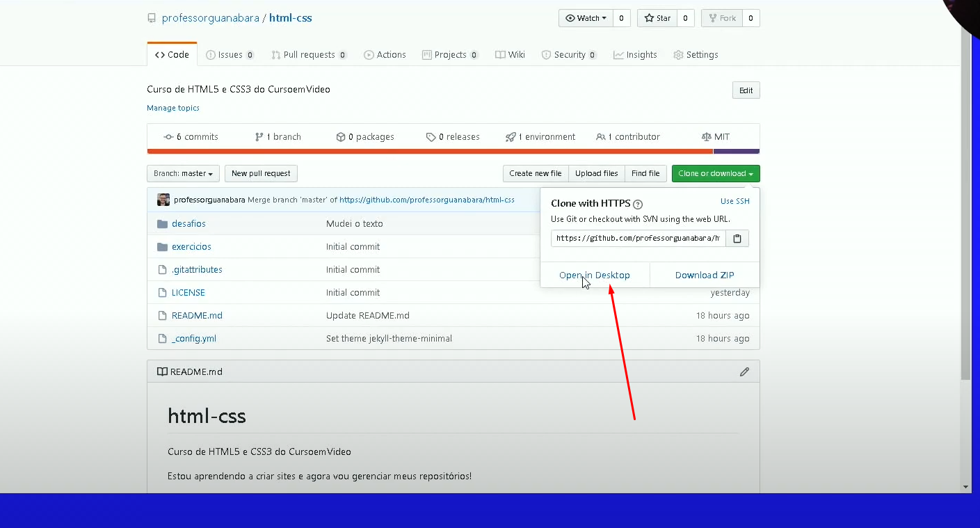Screen dimensions: 980x528
Task: Click the _config.yml file icon
Action: click(162, 339)
